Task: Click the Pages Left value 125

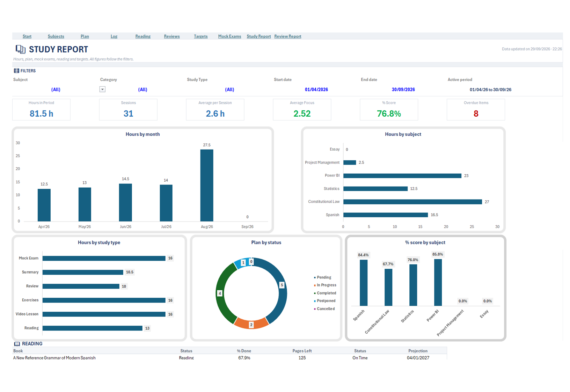Action: pos(302,358)
